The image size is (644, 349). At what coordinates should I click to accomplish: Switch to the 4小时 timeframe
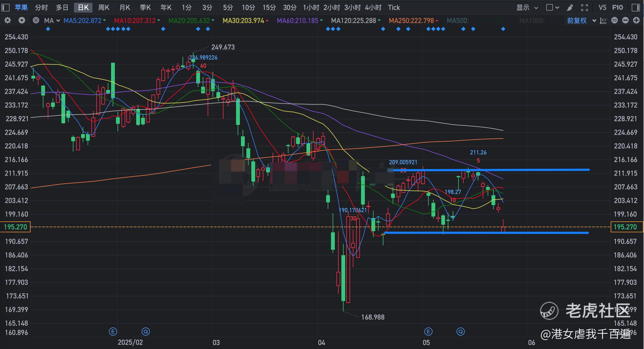[x=373, y=8]
